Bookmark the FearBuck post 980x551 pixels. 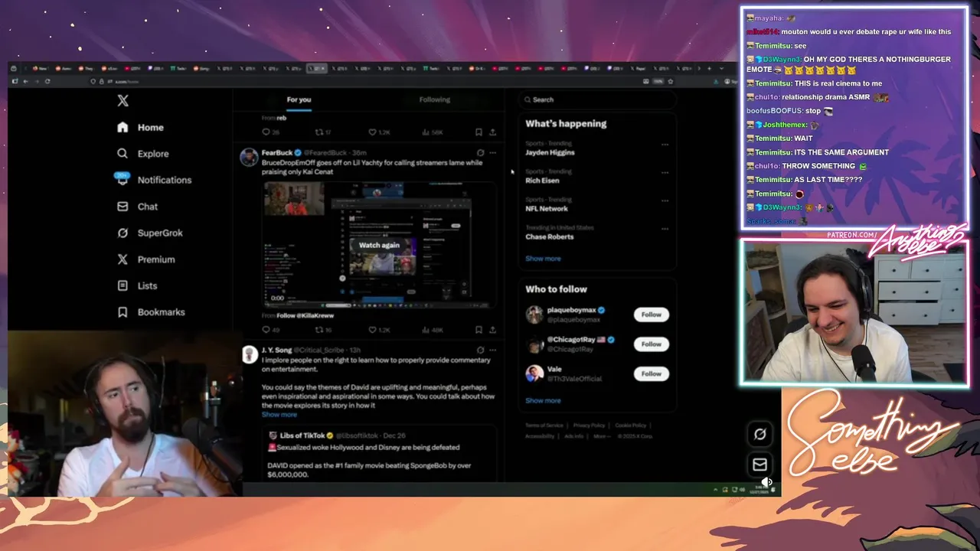point(479,330)
